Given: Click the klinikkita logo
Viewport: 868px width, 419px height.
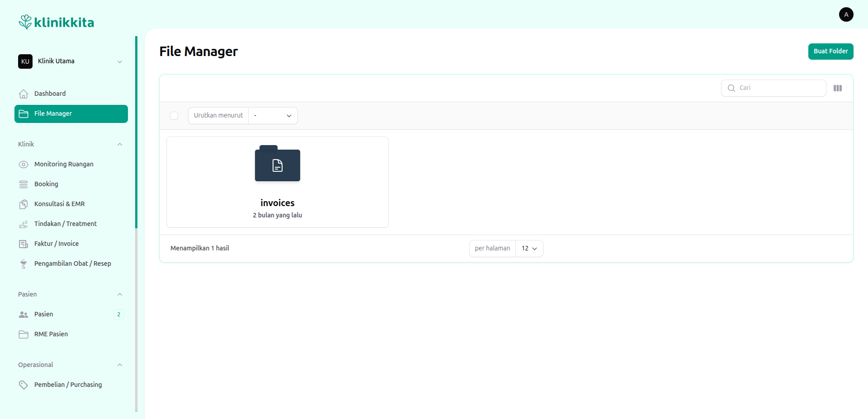Looking at the screenshot, I should click(56, 22).
